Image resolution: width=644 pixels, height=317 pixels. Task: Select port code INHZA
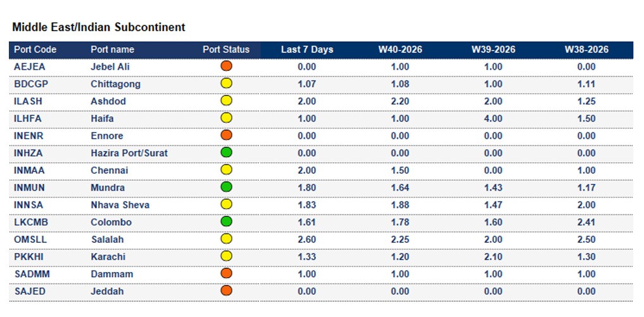[x=28, y=153]
